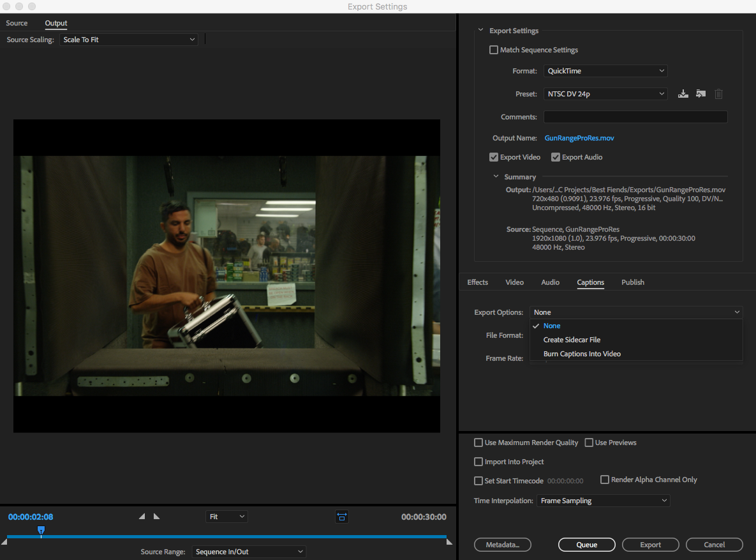Image resolution: width=756 pixels, height=560 pixels.
Task: Click the current timecode 00:00:02:08
Action: (31, 517)
